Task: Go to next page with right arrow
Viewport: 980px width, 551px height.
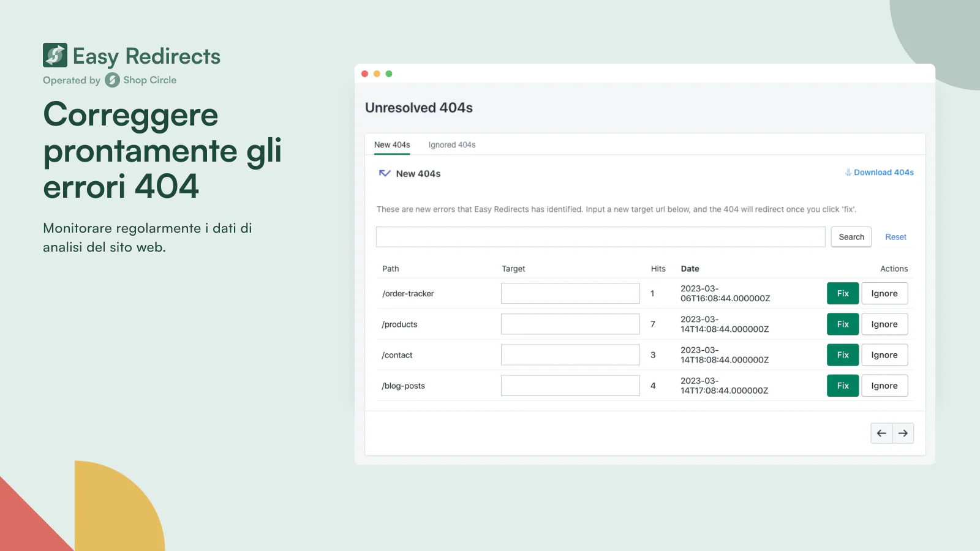Action: click(903, 433)
